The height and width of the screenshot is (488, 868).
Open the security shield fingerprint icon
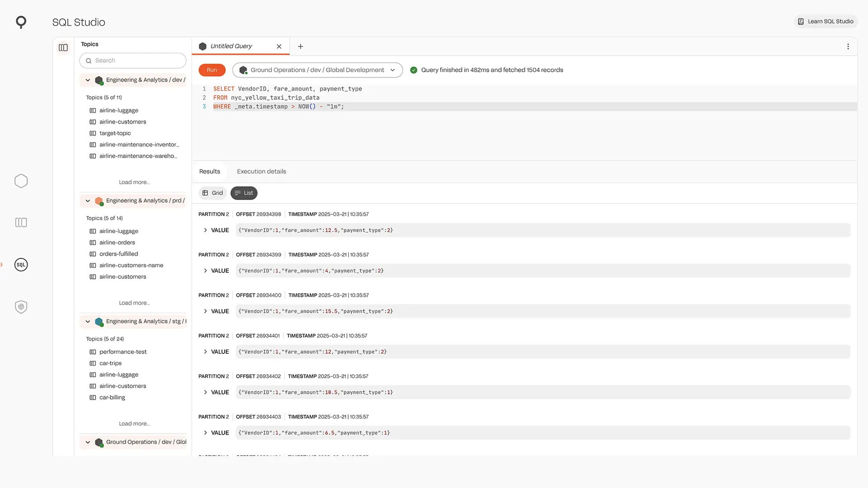point(21,307)
